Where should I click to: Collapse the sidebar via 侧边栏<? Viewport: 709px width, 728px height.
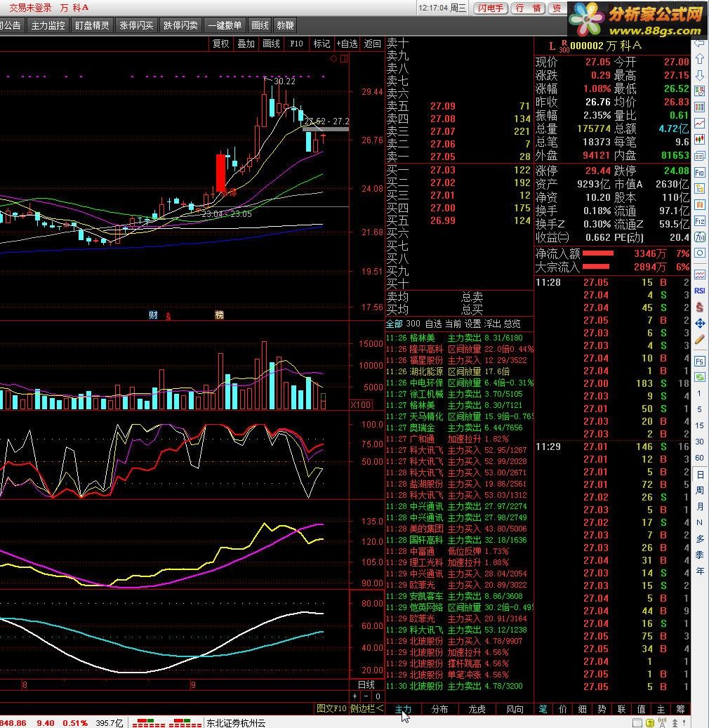(x=367, y=708)
